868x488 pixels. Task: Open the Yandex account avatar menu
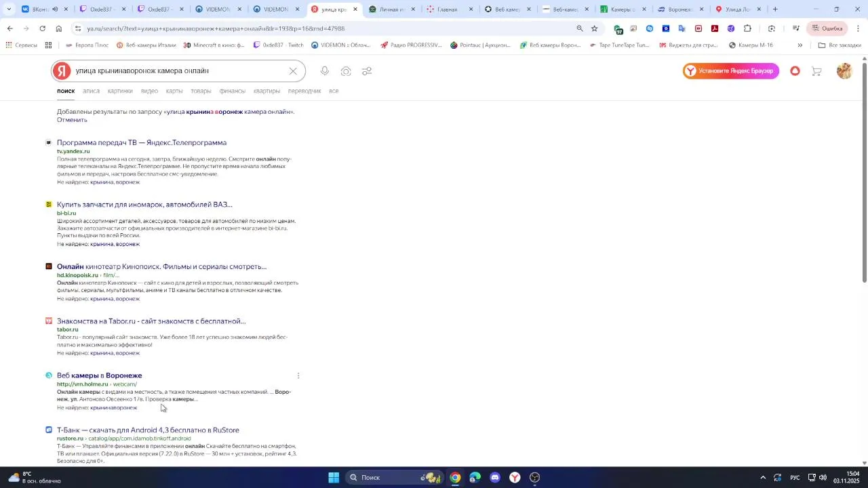pyautogui.click(x=844, y=71)
